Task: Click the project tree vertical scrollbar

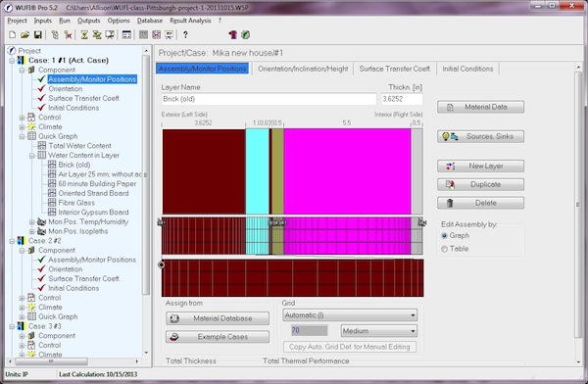Action: (146, 174)
